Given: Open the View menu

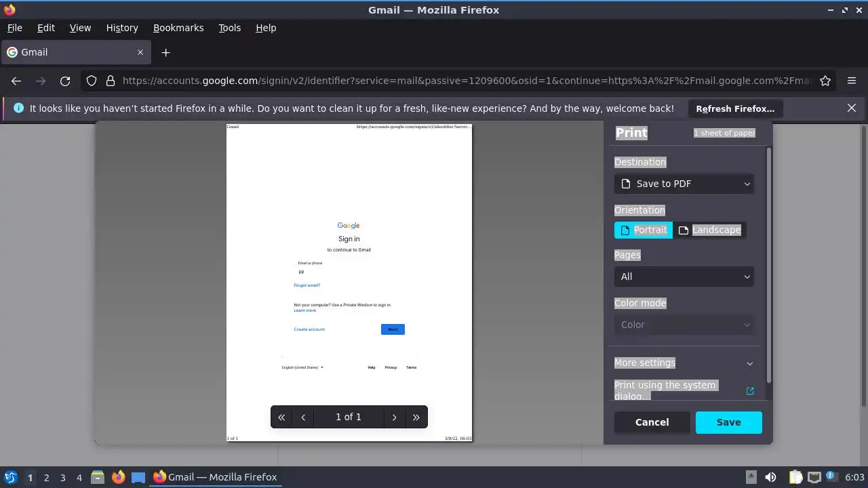Looking at the screenshot, I should (x=80, y=28).
